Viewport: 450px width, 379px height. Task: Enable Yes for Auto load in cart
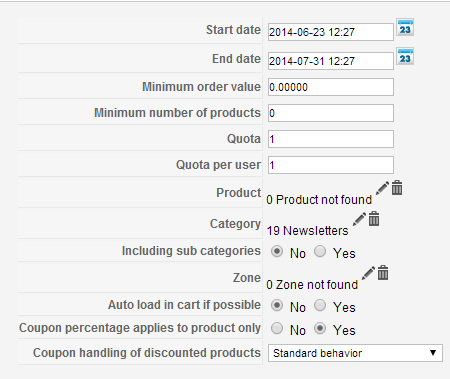(x=320, y=305)
